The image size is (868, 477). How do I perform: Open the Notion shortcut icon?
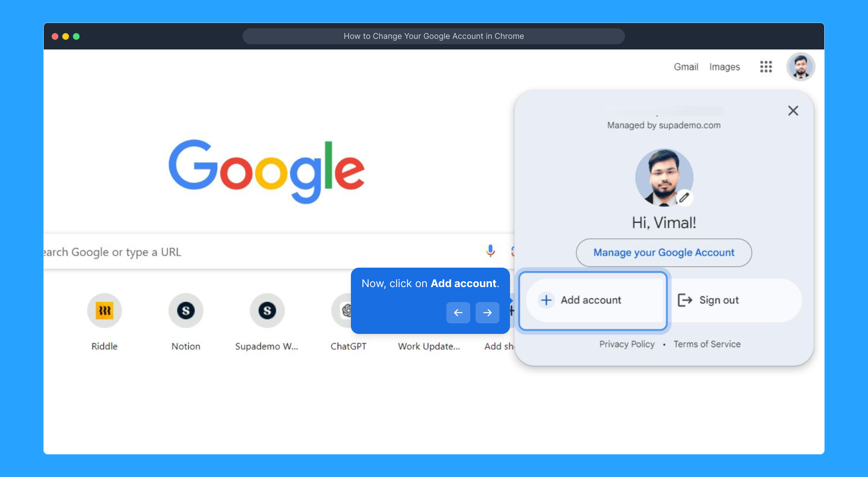coord(186,311)
